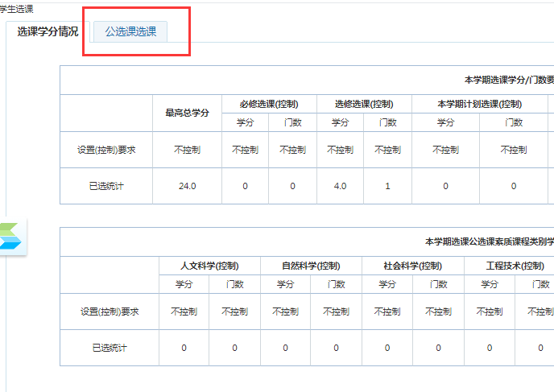Click the 人文科学(控制) column header
The width and height of the screenshot is (554, 392).
click(209, 266)
